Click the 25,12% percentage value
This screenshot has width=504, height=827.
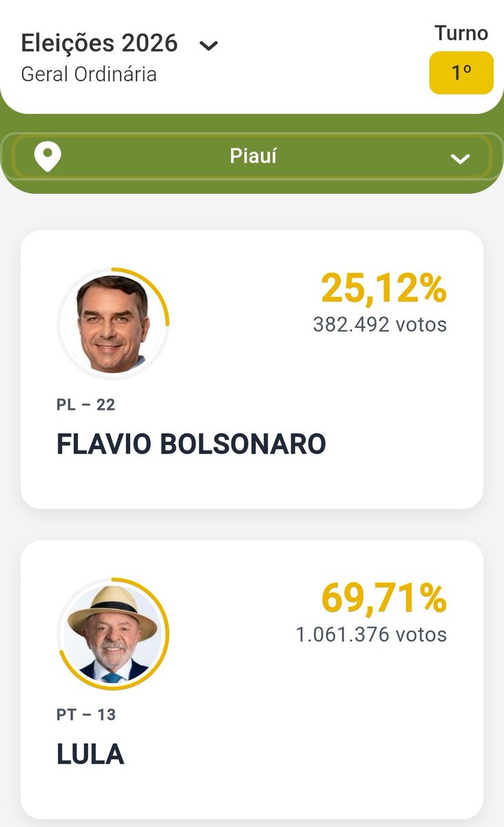(384, 289)
